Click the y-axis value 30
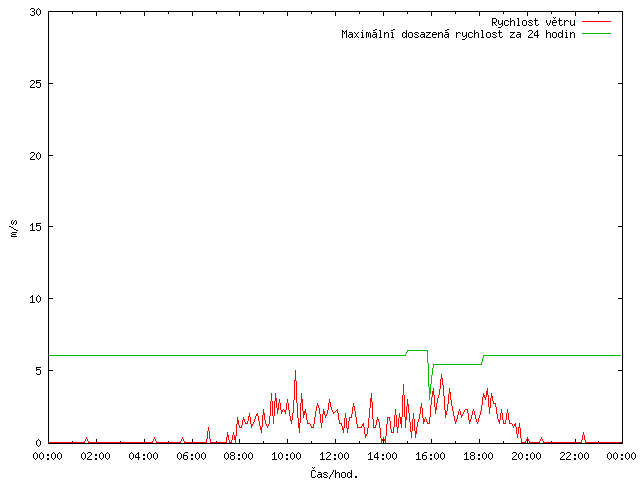The image size is (640, 480). [36, 12]
